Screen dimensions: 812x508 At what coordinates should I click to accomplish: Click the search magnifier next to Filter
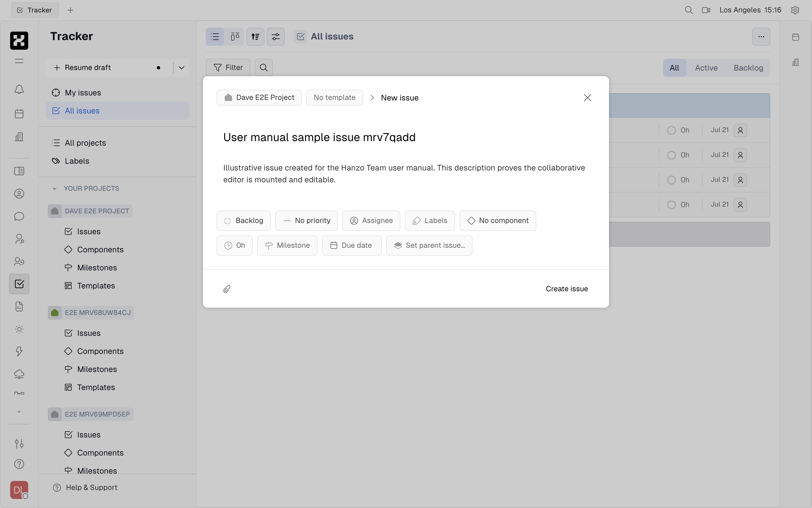click(x=264, y=67)
